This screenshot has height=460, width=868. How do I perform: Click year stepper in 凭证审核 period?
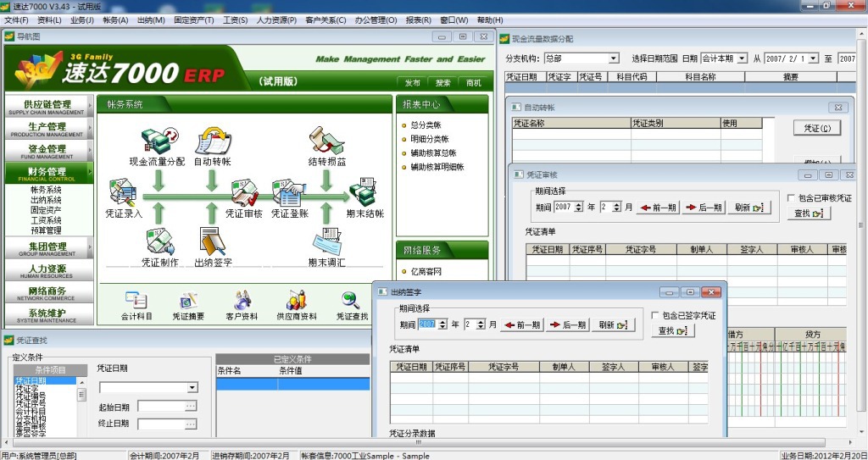578,207
